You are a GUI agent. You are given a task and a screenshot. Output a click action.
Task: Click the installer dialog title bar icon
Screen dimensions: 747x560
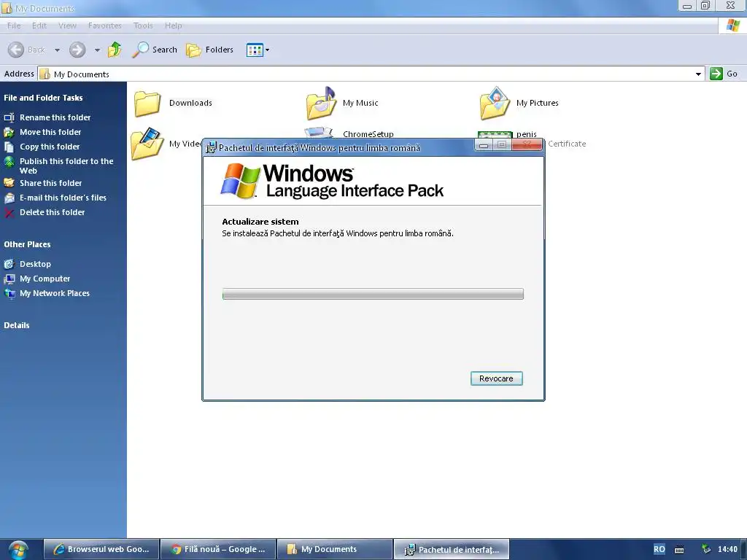pos(211,147)
